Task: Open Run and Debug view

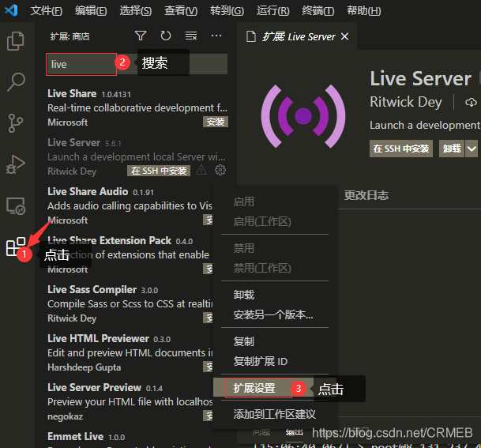Action: [x=15, y=164]
